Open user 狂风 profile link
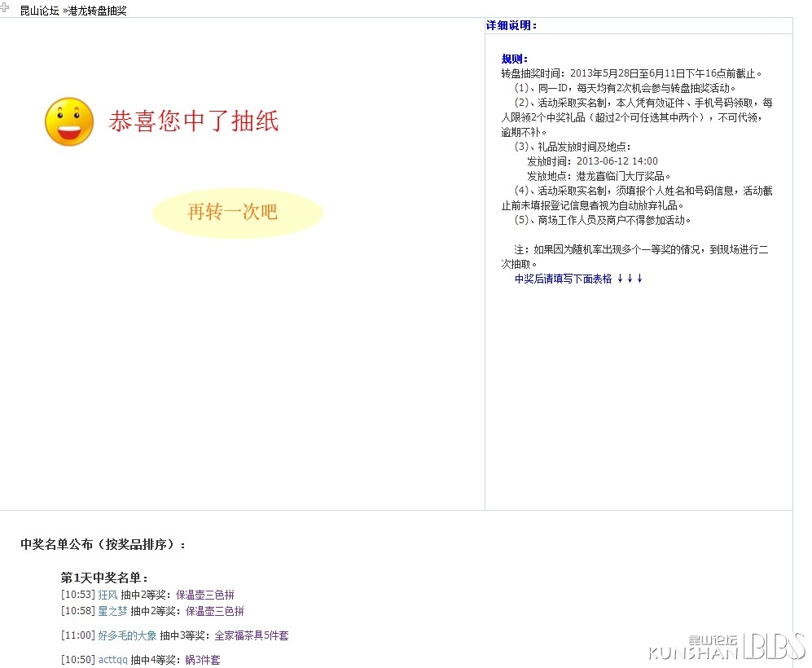812x668 pixels. (108, 595)
